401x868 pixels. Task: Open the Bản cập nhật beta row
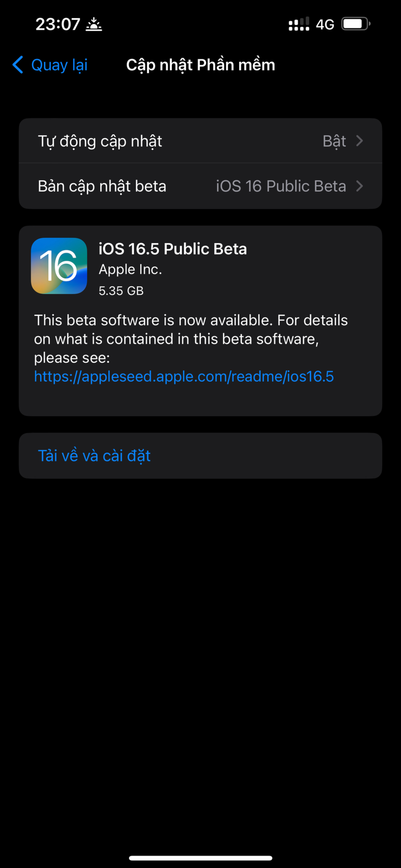tap(102, 186)
